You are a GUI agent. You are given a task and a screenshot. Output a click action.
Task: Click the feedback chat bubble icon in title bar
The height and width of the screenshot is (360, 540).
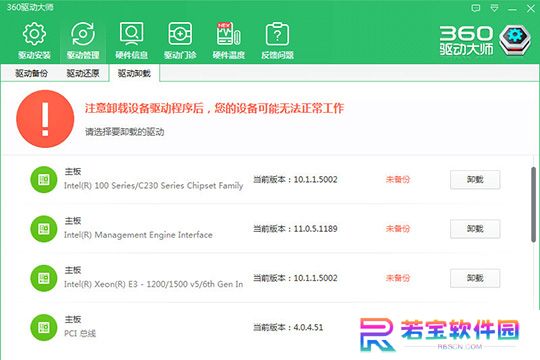[476, 8]
